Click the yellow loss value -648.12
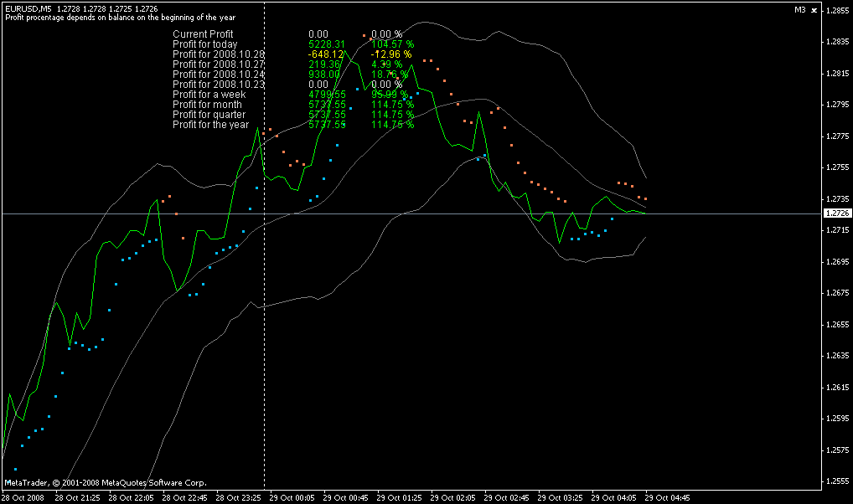The height and width of the screenshot is (504, 853). point(326,54)
